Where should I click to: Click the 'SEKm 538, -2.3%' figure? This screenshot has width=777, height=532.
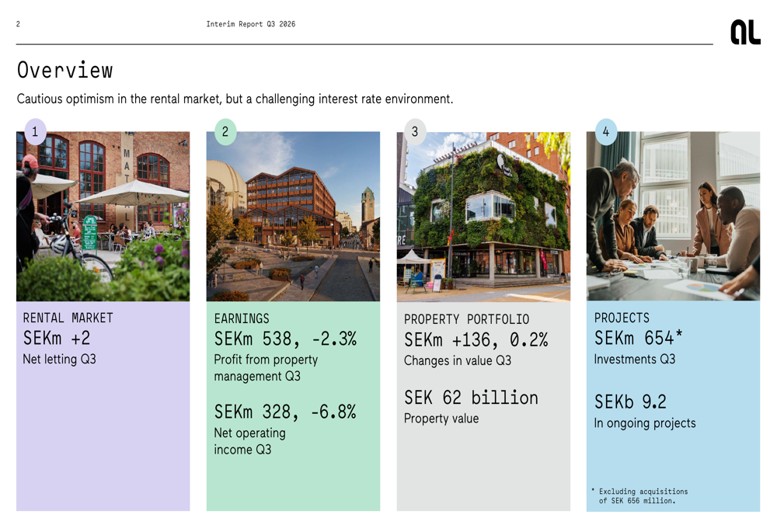point(285,339)
